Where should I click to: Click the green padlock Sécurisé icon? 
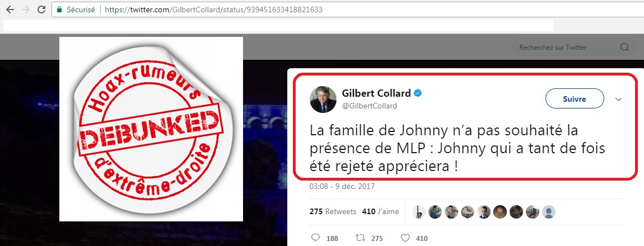[59, 10]
